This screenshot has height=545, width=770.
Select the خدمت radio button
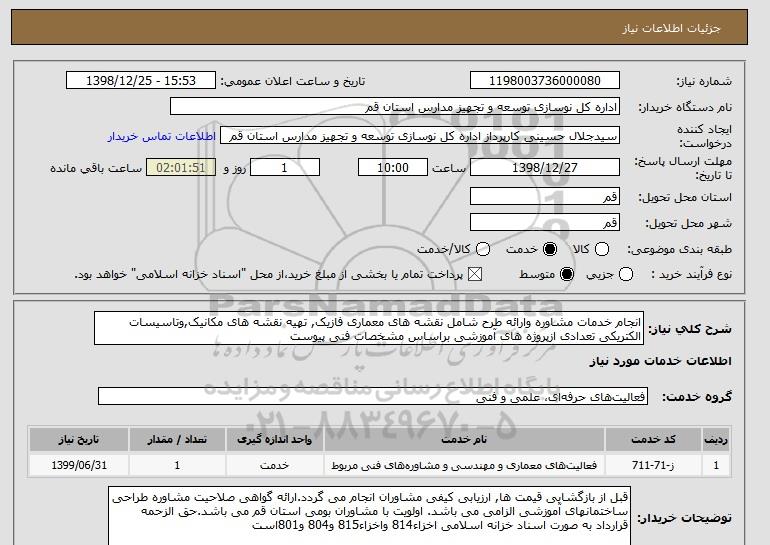[550, 249]
